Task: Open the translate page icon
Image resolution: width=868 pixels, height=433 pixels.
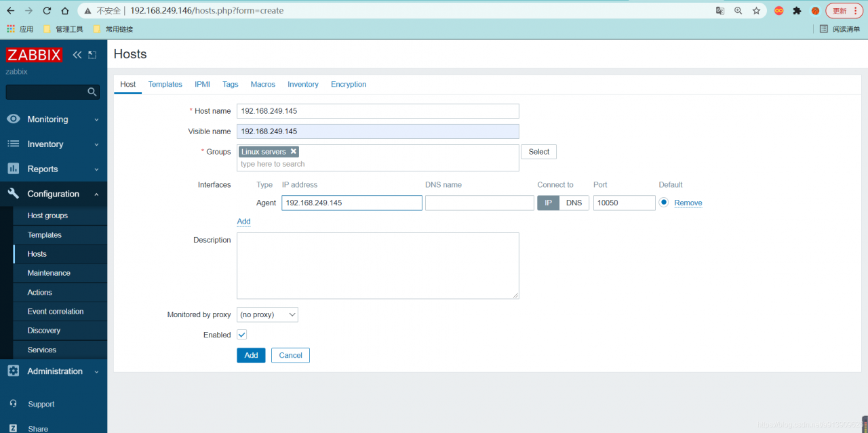Action: coord(720,11)
